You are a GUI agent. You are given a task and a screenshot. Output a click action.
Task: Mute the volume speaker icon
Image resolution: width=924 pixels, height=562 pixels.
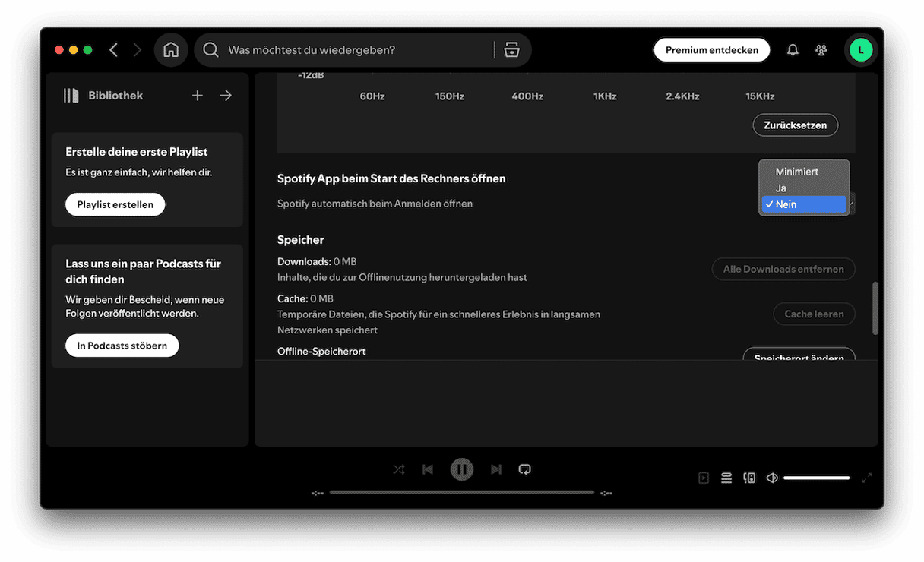pyautogui.click(x=772, y=478)
